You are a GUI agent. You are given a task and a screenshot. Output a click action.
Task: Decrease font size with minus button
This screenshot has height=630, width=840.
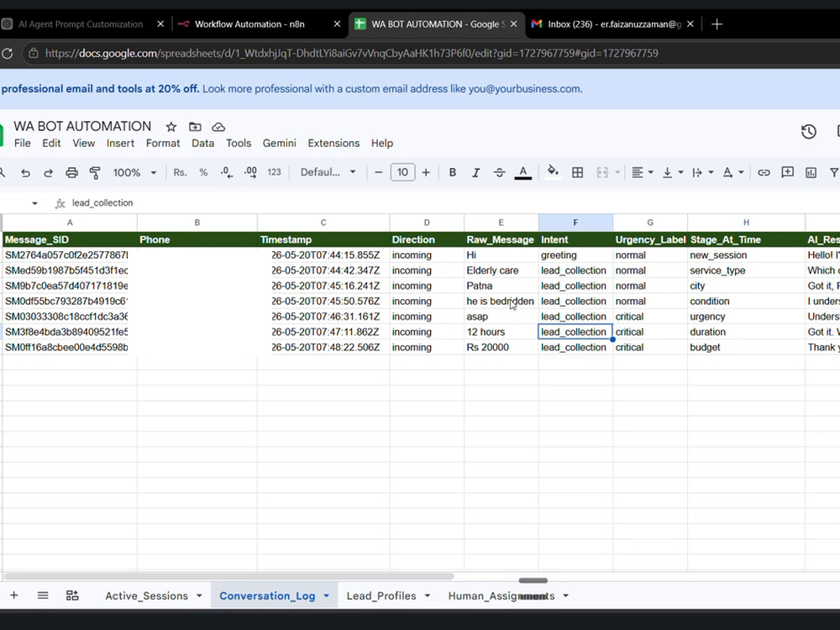click(x=379, y=172)
